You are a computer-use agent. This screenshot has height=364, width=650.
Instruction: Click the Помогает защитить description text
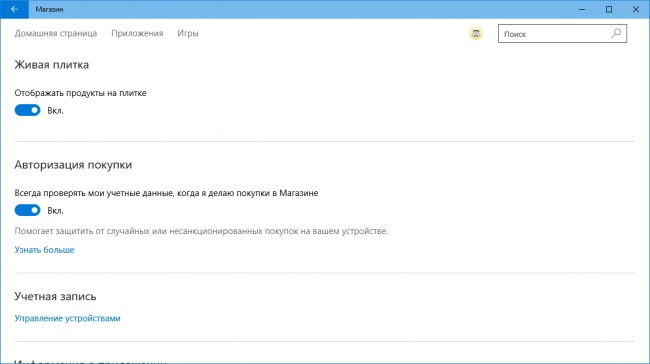[x=201, y=231]
